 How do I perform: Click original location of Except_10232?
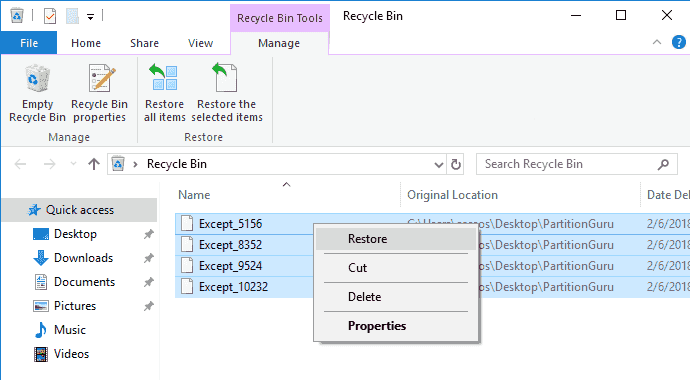tap(546, 287)
